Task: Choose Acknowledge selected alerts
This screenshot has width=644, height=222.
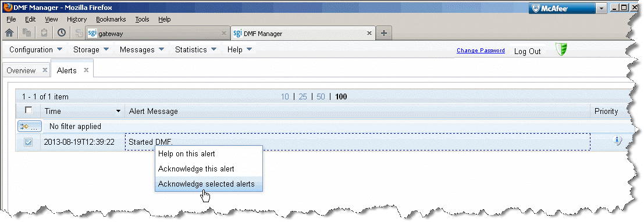Action: [x=209, y=184]
